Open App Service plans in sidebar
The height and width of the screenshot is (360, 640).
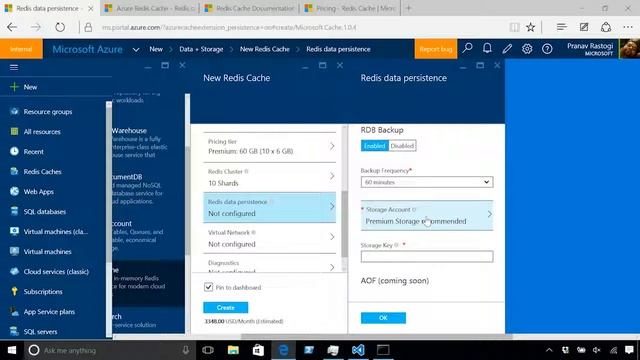tap(49, 311)
